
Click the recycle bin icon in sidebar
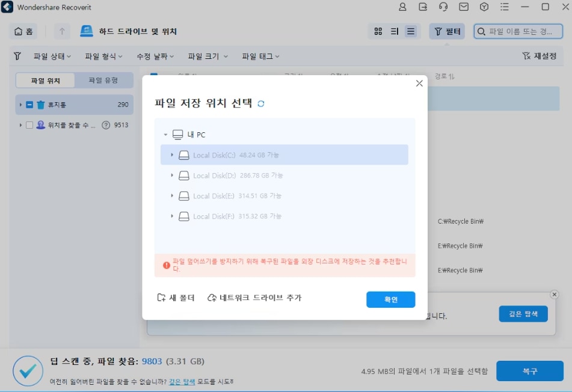tap(40, 105)
